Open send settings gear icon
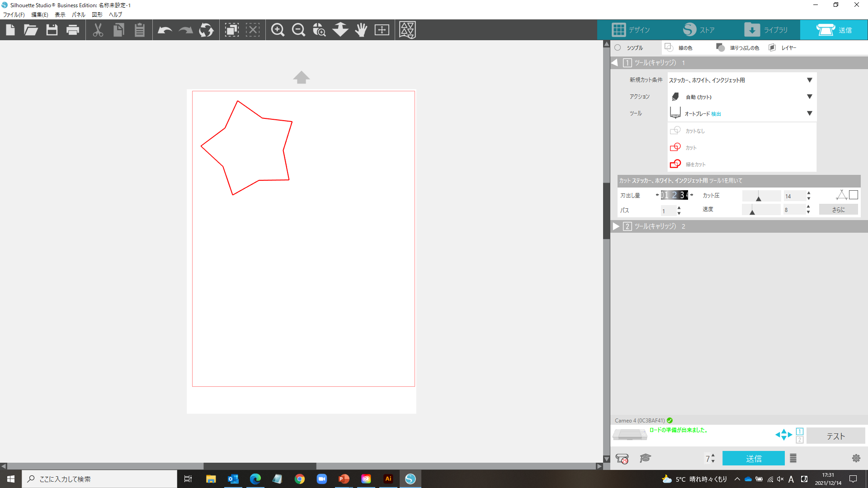This screenshot has width=868, height=488. 856,458
